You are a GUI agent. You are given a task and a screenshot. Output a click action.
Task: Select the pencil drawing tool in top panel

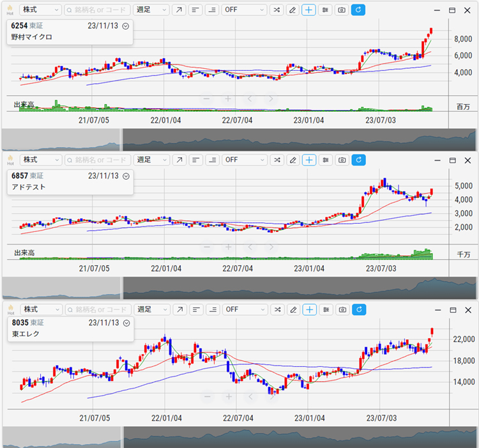point(293,10)
